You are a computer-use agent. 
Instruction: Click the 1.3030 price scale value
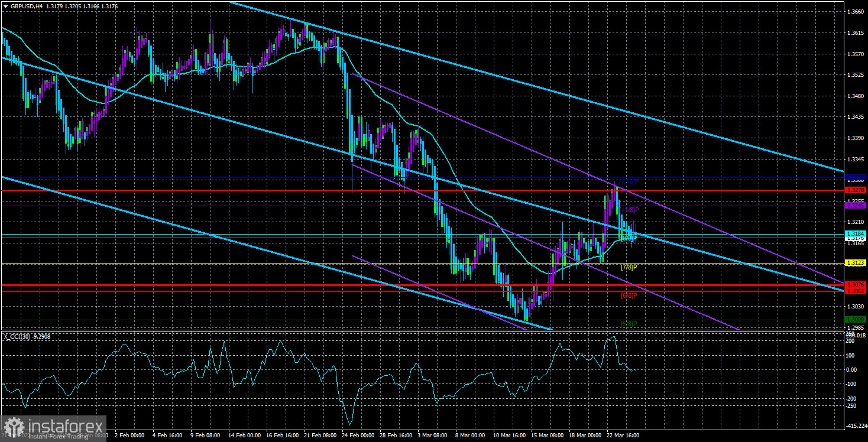click(x=856, y=306)
